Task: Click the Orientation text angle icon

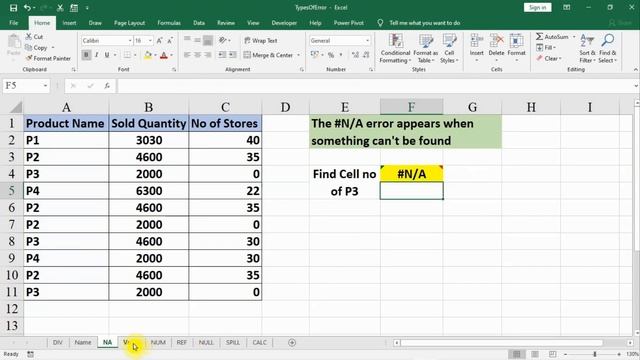Action: pyautogui.click(x=222, y=40)
